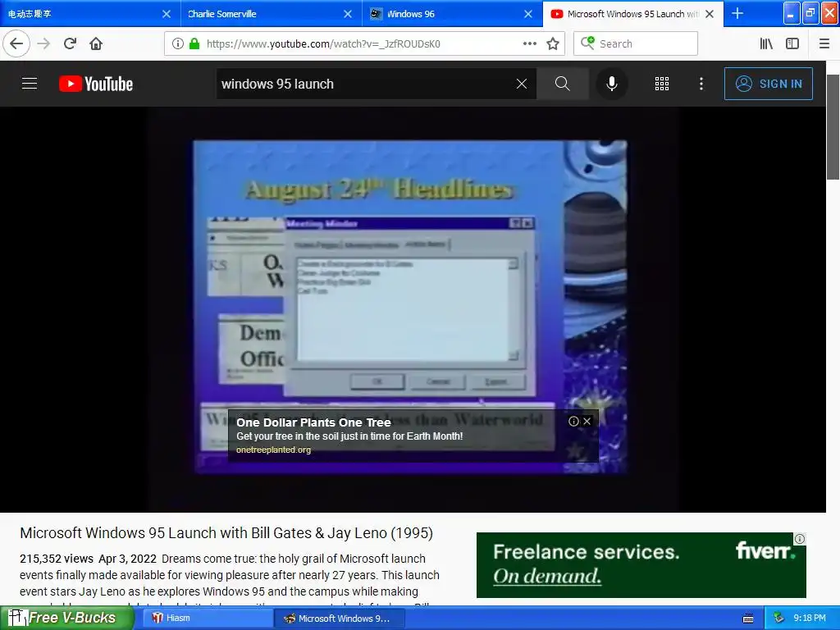Reload the current page
Image resolution: width=840 pixels, height=630 pixels.
[71, 43]
